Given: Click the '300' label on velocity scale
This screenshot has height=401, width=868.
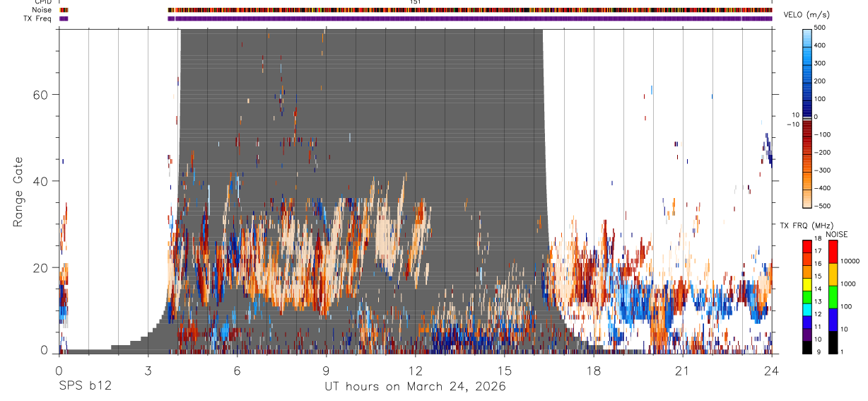Looking at the screenshot, I should 821,63.
